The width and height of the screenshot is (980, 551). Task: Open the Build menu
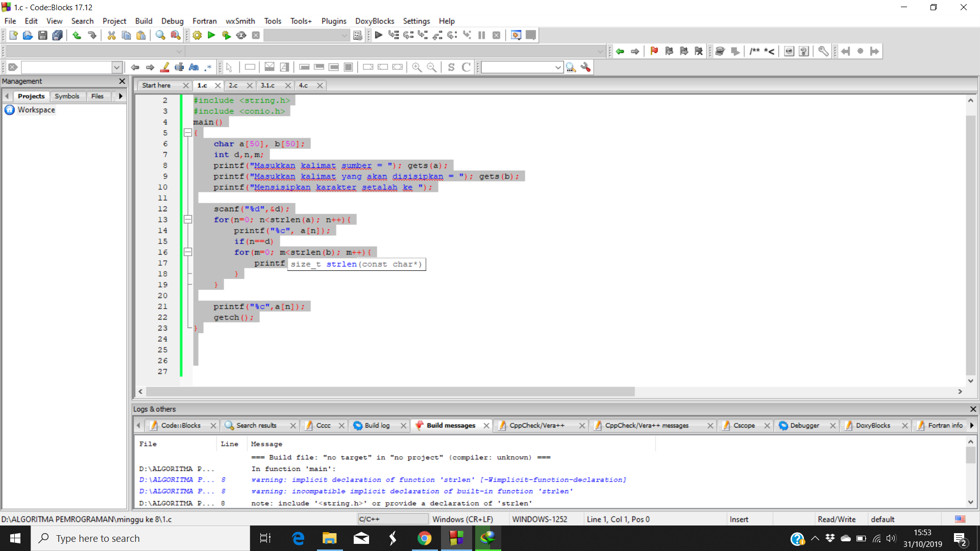143,21
